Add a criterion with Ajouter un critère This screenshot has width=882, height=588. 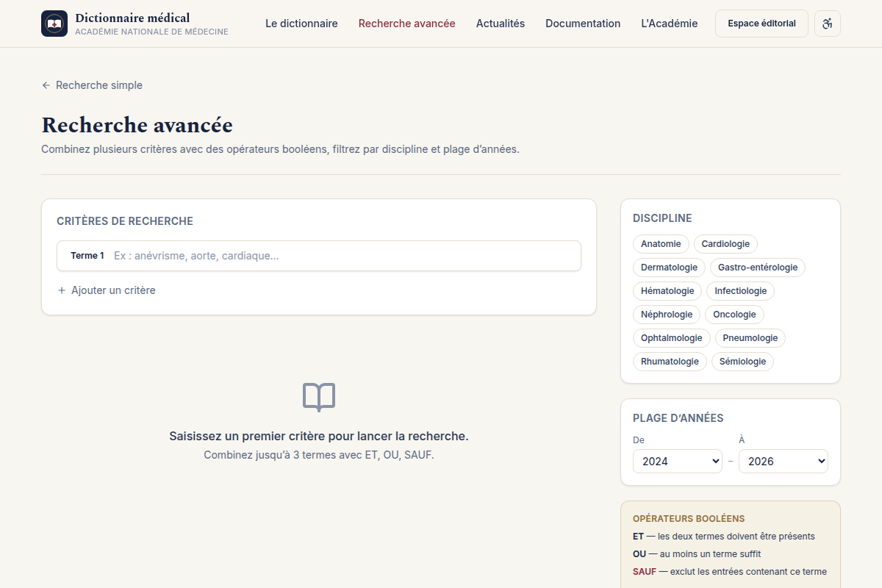point(107,290)
